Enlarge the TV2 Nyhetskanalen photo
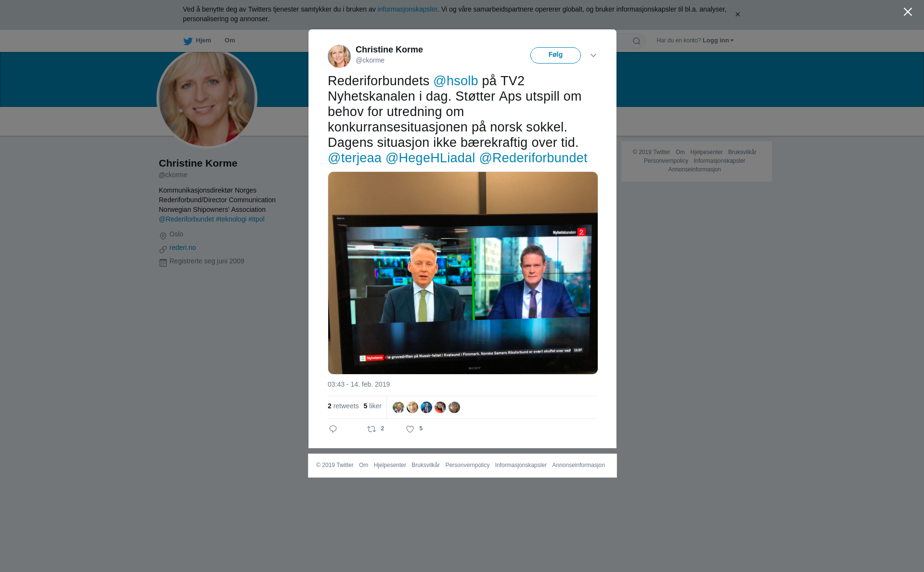The width and height of the screenshot is (924, 572). (x=463, y=273)
